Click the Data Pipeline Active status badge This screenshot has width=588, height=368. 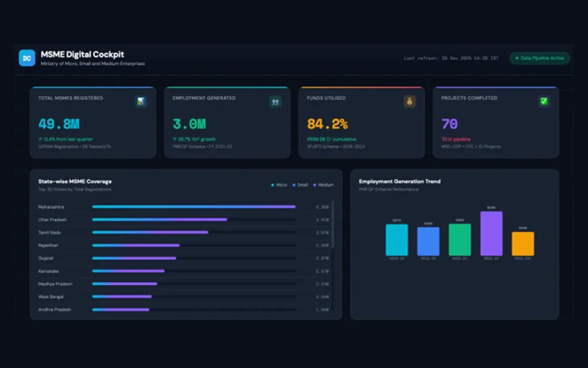tap(540, 58)
